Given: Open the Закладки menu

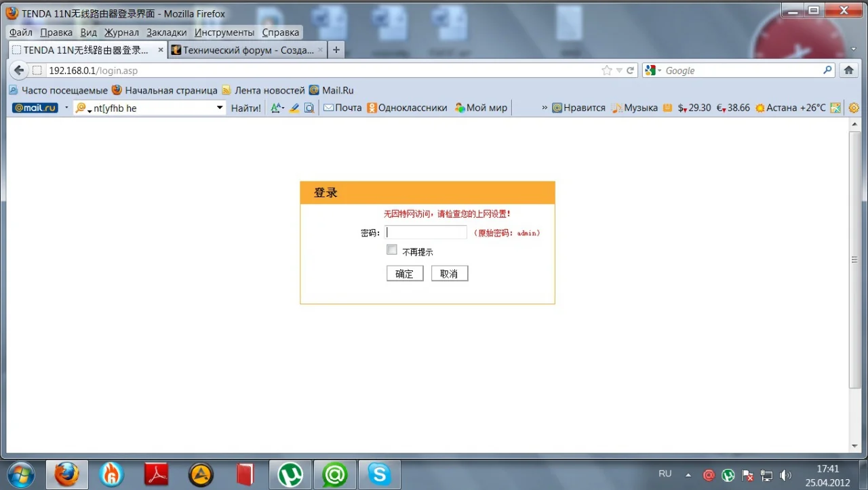Looking at the screenshot, I should [167, 32].
